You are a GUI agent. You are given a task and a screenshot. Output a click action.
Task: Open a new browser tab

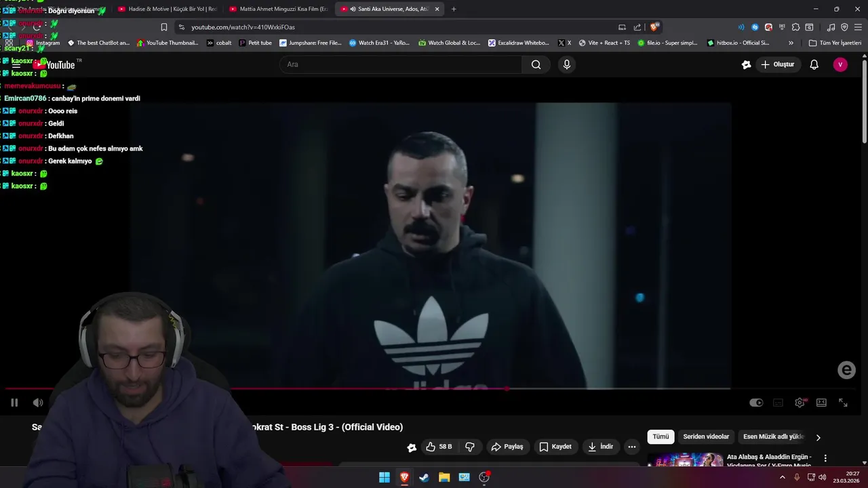pyautogui.click(x=454, y=9)
